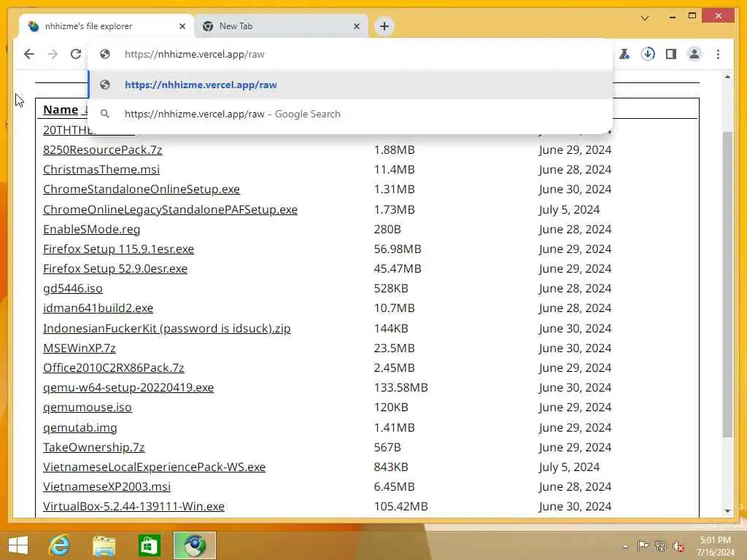Open the Action Center flag icon

pos(643,545)
